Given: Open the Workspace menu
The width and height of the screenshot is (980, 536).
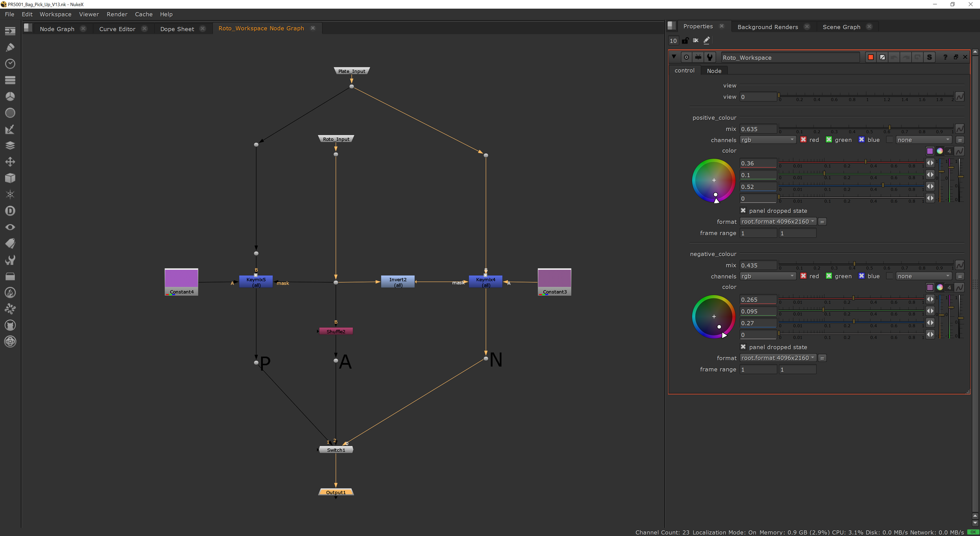Looking at the screenshot, I should [x=55, y=14].
